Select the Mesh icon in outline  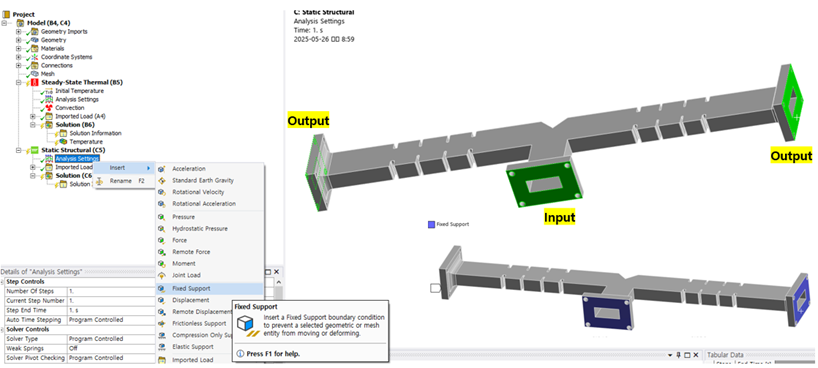34,74
